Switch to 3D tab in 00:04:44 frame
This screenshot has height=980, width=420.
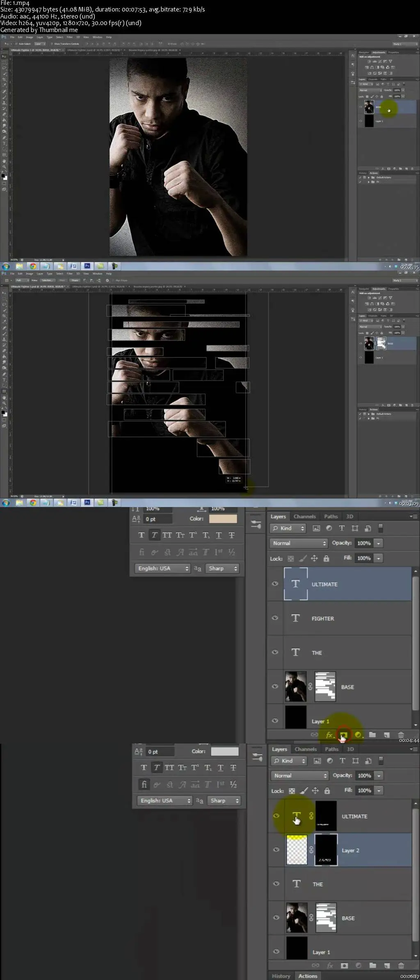point(349,516)
